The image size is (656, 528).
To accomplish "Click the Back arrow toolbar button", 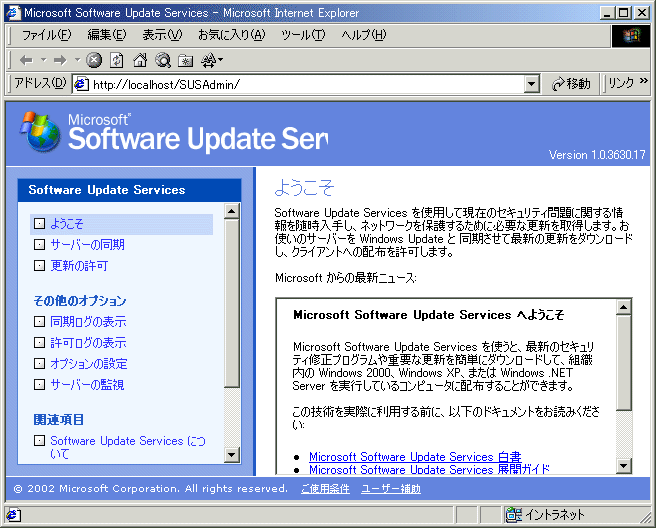I will point(26,60).
